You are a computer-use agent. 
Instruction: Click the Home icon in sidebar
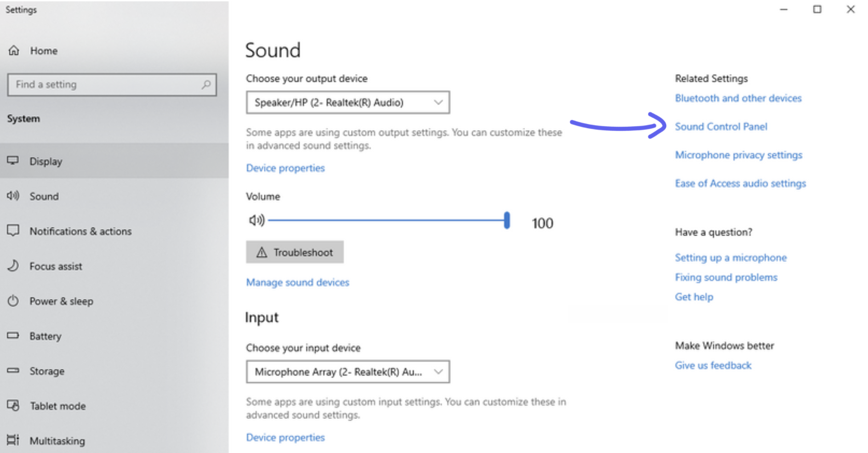14,51
